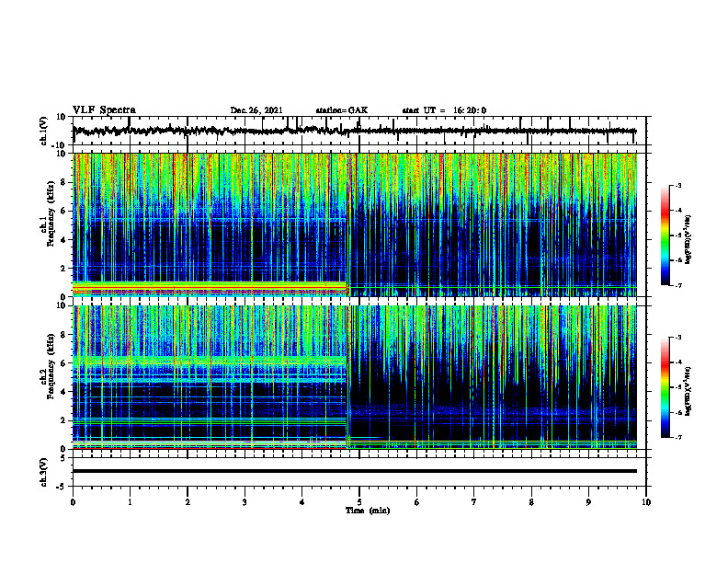Viewport: 728px width, 563px height.
Task: Click the "ch.1(V)" waveform axis label
Action: pos(44,131)
